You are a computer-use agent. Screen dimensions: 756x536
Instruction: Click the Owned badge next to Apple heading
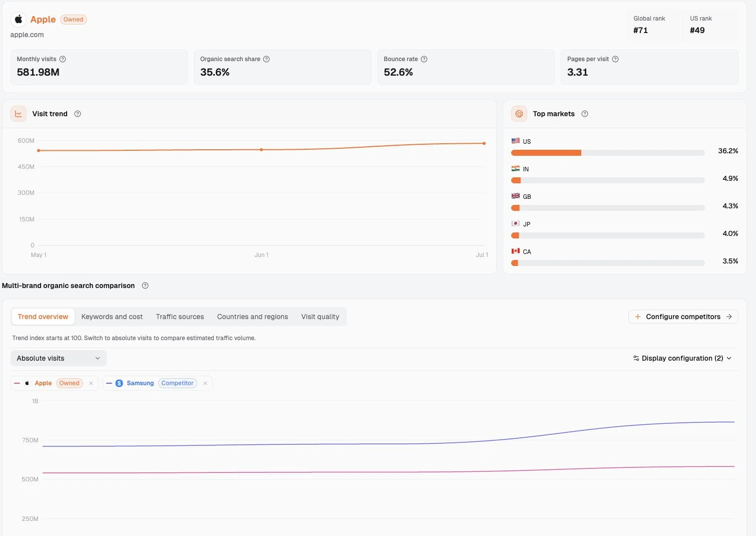[x=74, y=20]
